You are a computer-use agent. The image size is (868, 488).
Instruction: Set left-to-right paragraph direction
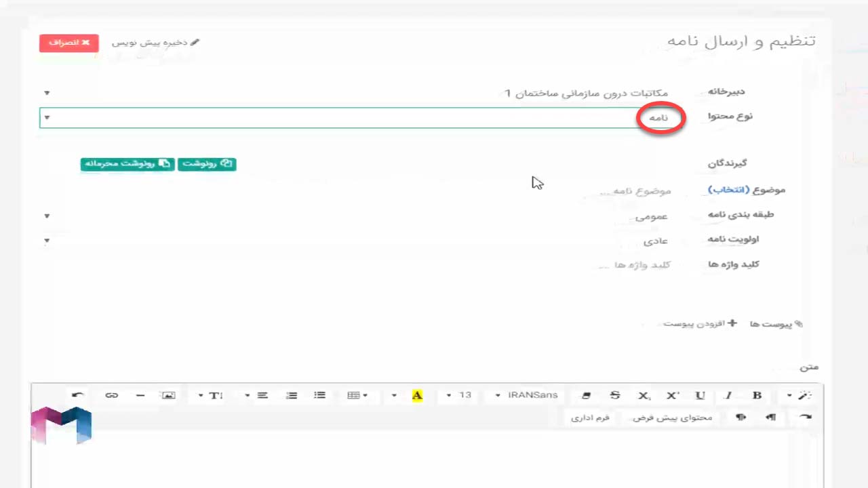[x=741, y=417]
